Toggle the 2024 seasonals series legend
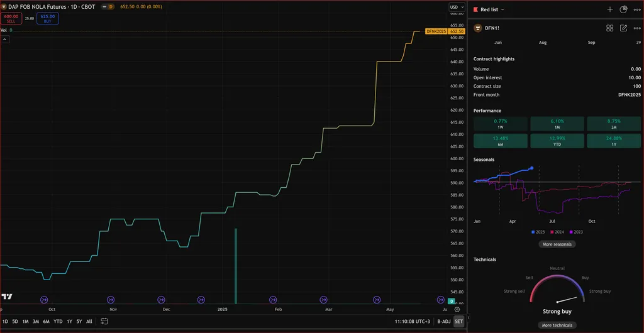The height and width of the screenshot is (333, 644). pos(557,232)
